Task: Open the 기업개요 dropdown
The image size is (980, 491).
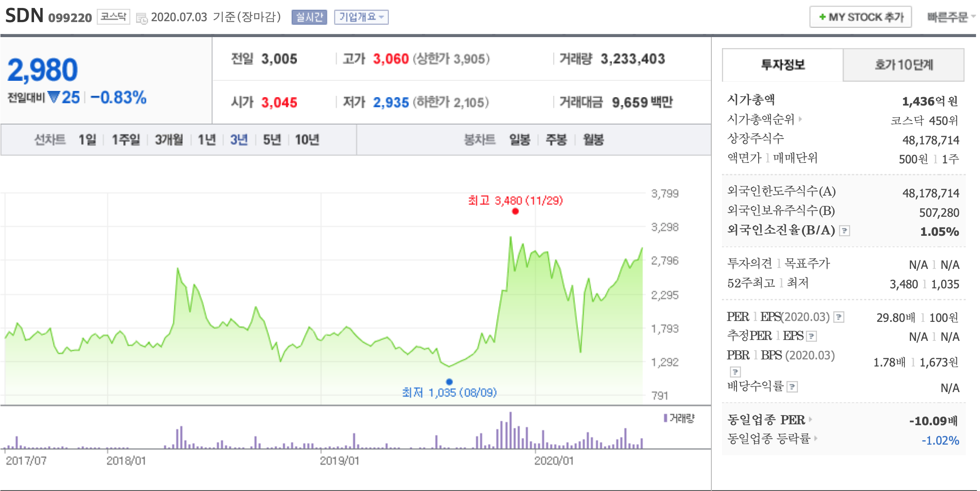Action: (x=361, y=17)
